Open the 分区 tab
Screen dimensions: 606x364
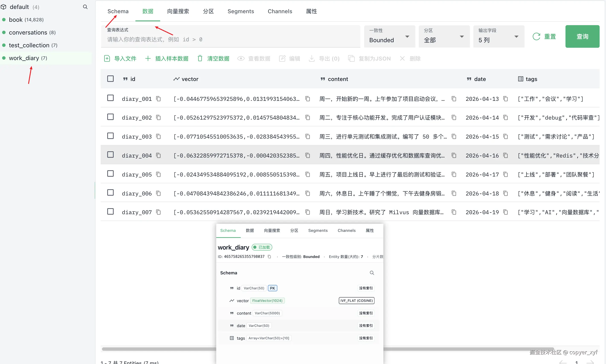208,11
